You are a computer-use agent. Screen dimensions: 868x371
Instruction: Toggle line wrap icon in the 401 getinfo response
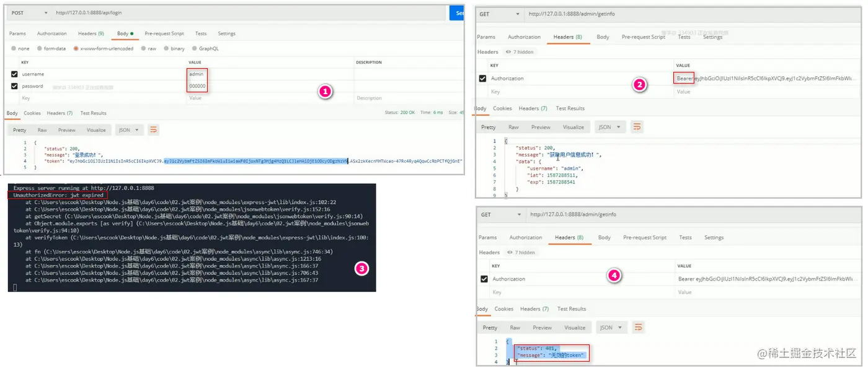(x=638, y=327)
